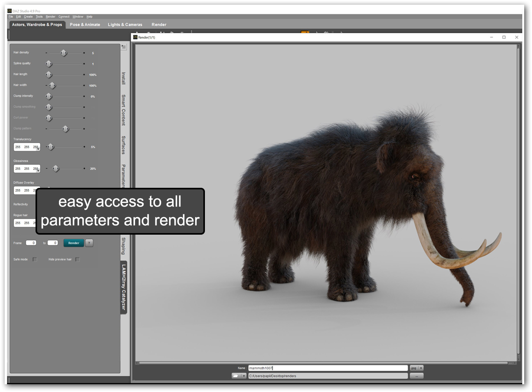Viewport: 532px width, 392px height.
Task: Click the plus icon on Glossiness slider
Action: point(84,169)
